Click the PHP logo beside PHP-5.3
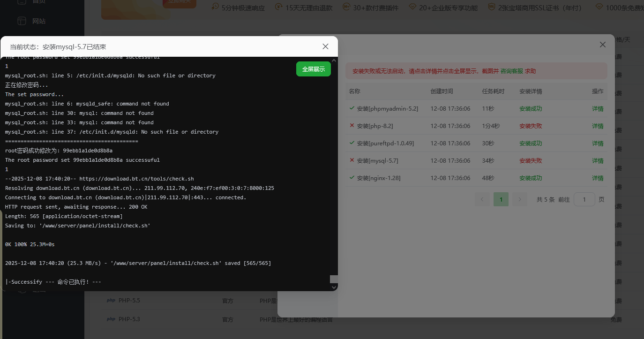The image size is (644, 339). 111,319
